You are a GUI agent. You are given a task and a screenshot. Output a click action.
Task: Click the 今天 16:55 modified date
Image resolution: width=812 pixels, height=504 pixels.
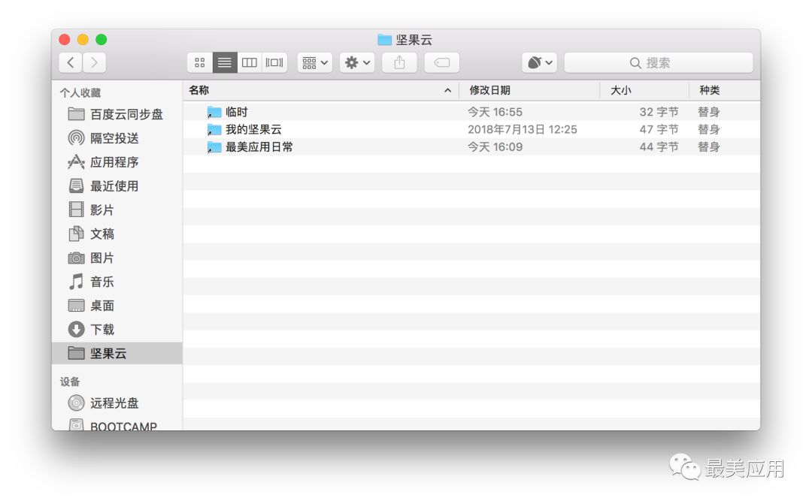click(x=495, y=112)
